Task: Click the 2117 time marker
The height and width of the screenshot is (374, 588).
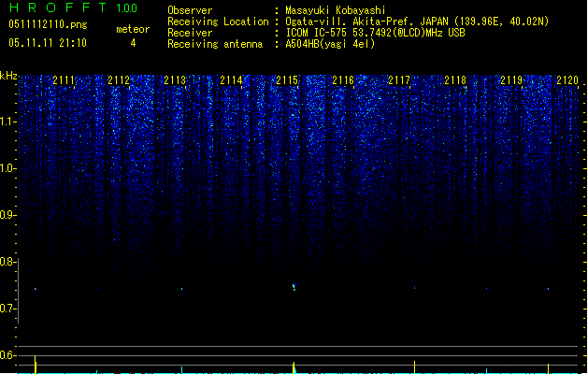Action: [399, 80]
